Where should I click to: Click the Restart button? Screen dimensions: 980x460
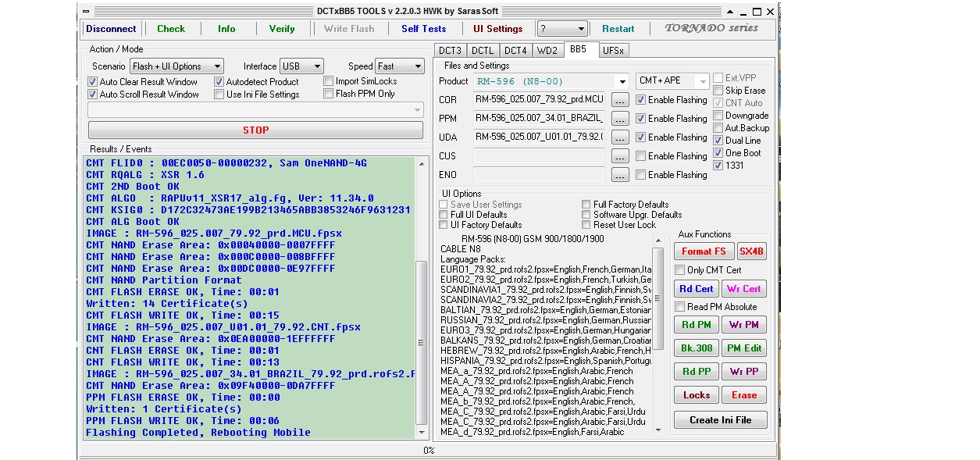pyautogui.click(x=618, y=29)
